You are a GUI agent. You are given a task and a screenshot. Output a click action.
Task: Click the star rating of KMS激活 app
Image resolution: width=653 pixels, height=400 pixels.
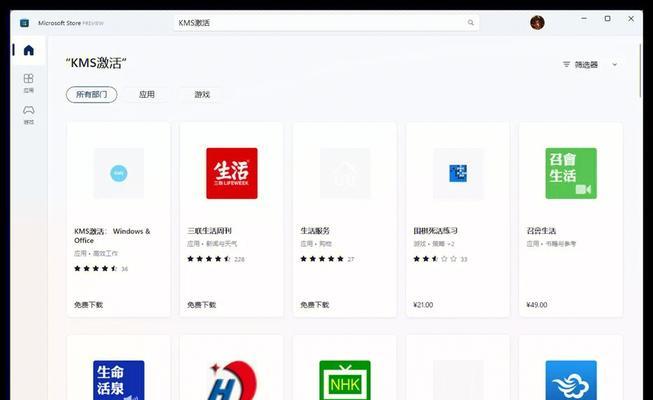[x=95, y=269]
